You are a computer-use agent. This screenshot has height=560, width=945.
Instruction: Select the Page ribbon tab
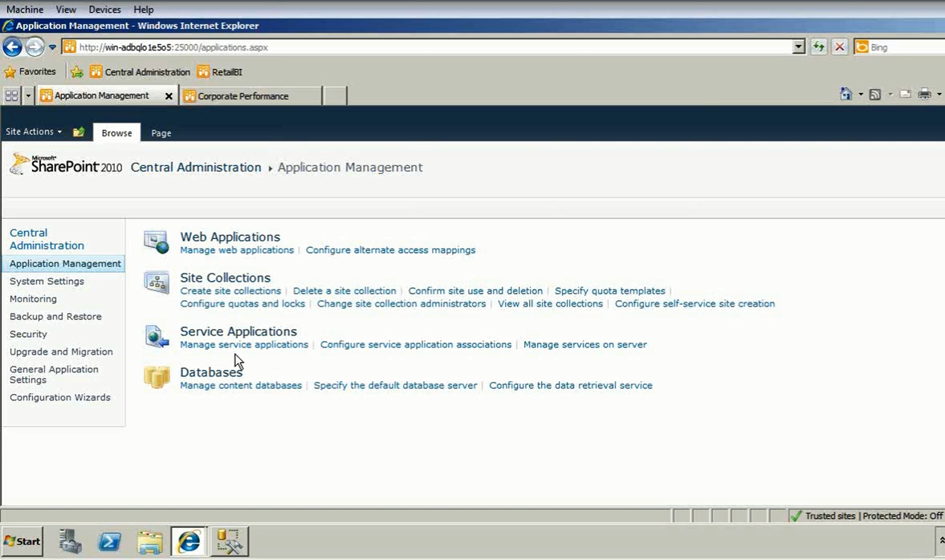pyautogui.click(x=161, y=132)
